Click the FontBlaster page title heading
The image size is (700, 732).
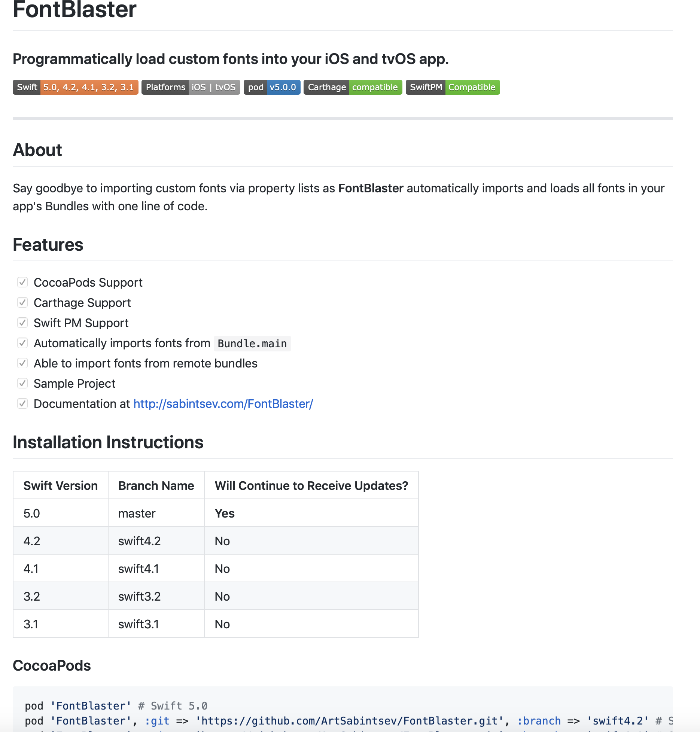[x=74, y=10]
